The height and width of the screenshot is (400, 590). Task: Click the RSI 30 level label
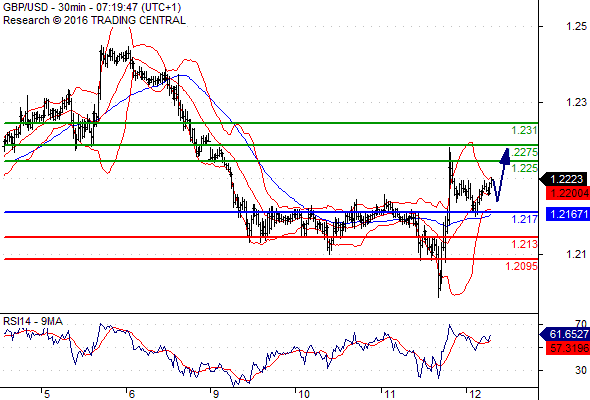tap(581, 370)
